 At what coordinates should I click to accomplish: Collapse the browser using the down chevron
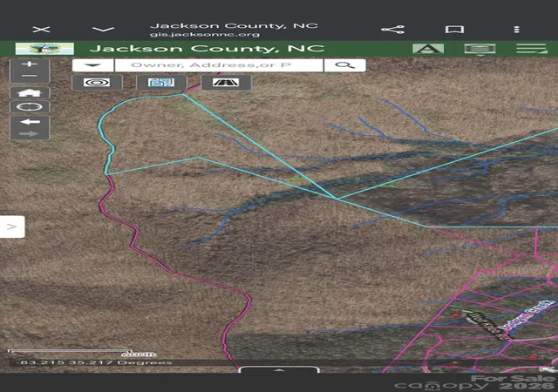pyautogui.click(x=103, y=29)
